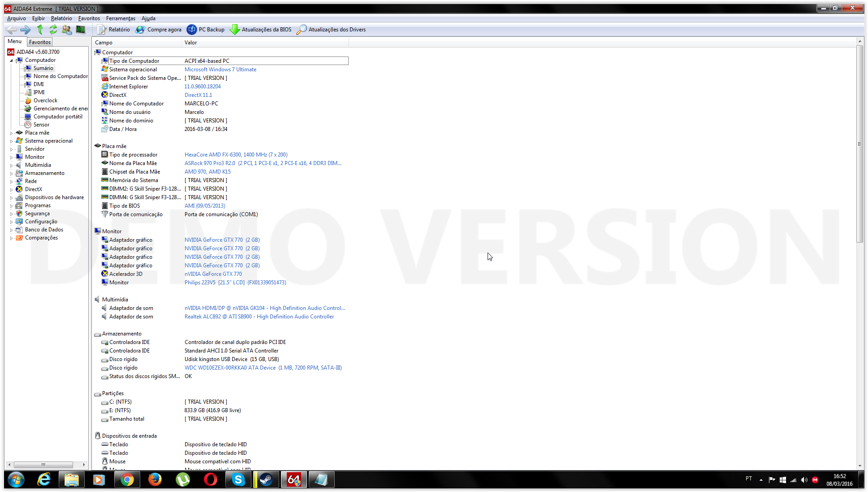Open the Favoritos menu
Viewport: 868px width, 492px height.
click(89, 18)
